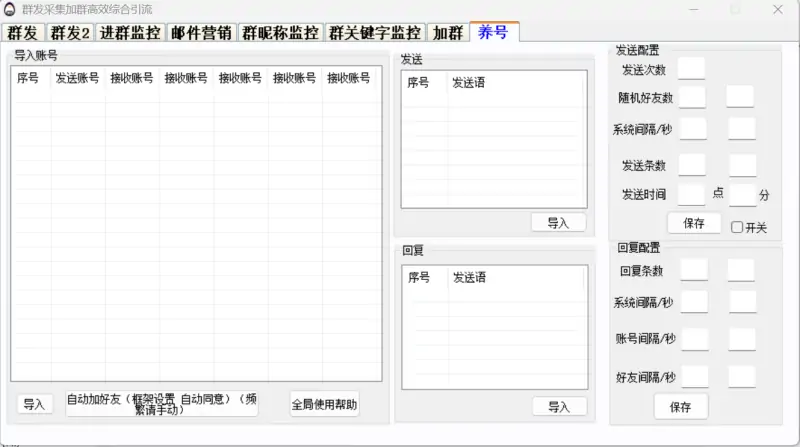Image resolution: width=800 pixels, height=447 pixels.
Task: Select the 进群监控 tab
Action: pyautogui.click(x=130, y=33)
